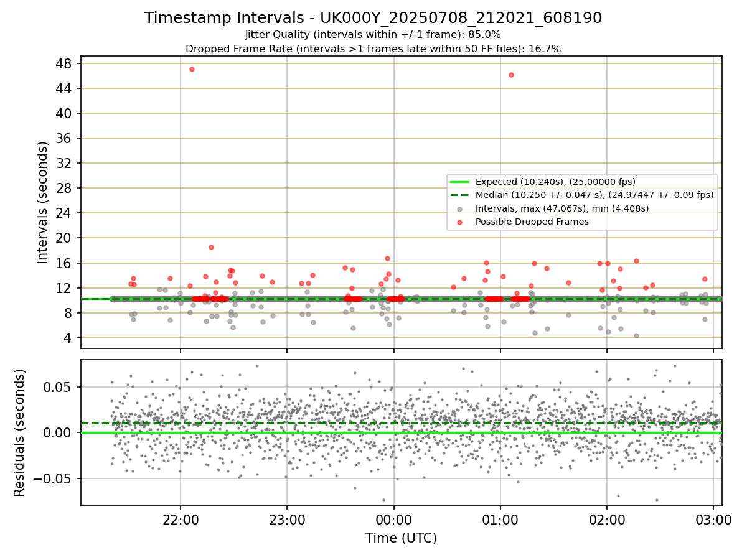Select the 'Jitter Quality' 85.0% subtitle line

click(x=373, y=35)
